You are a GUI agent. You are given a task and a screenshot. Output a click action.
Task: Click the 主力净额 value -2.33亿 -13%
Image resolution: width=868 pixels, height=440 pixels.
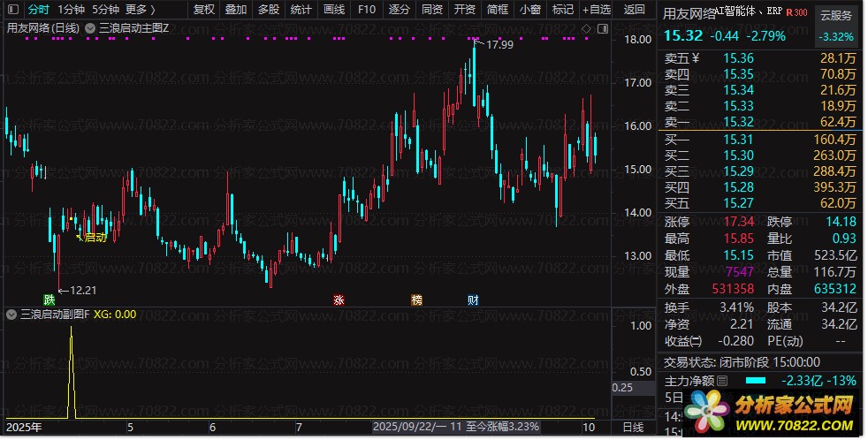tap(819, 381)
